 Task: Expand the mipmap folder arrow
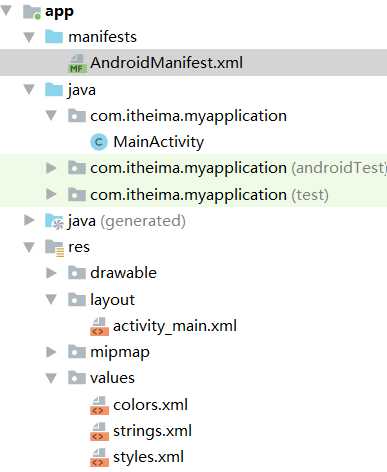click(x=51, y=352)
